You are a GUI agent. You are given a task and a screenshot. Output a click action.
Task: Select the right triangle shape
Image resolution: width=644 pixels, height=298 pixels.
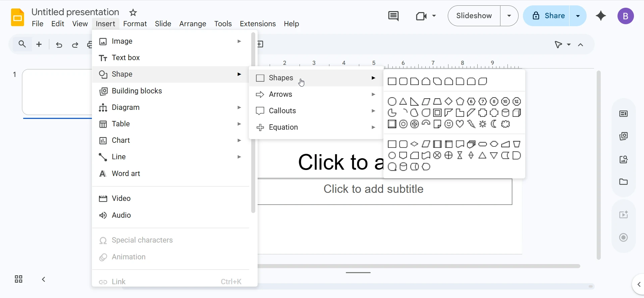coord(415,101)
